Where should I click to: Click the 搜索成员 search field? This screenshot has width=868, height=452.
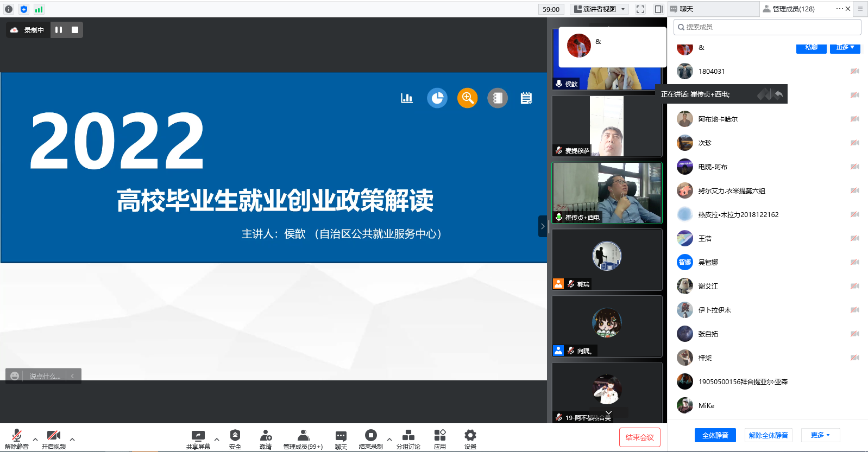tap(767, 27)
